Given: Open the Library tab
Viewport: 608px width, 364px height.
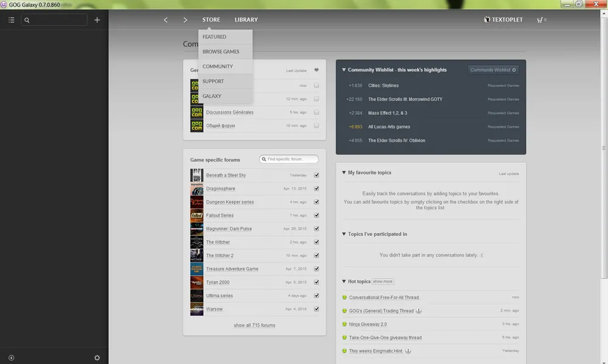Looking at the screenshot, I should (246, 20).
